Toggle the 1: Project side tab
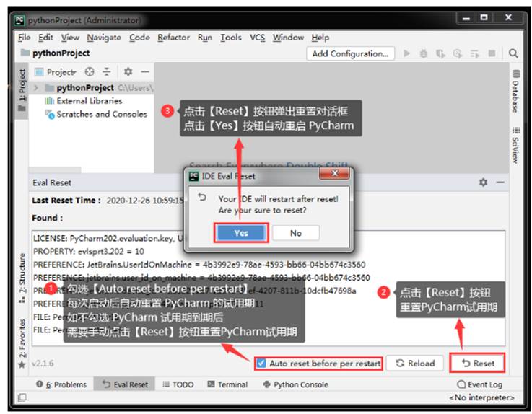532x414 pixels. pos(22,90)
